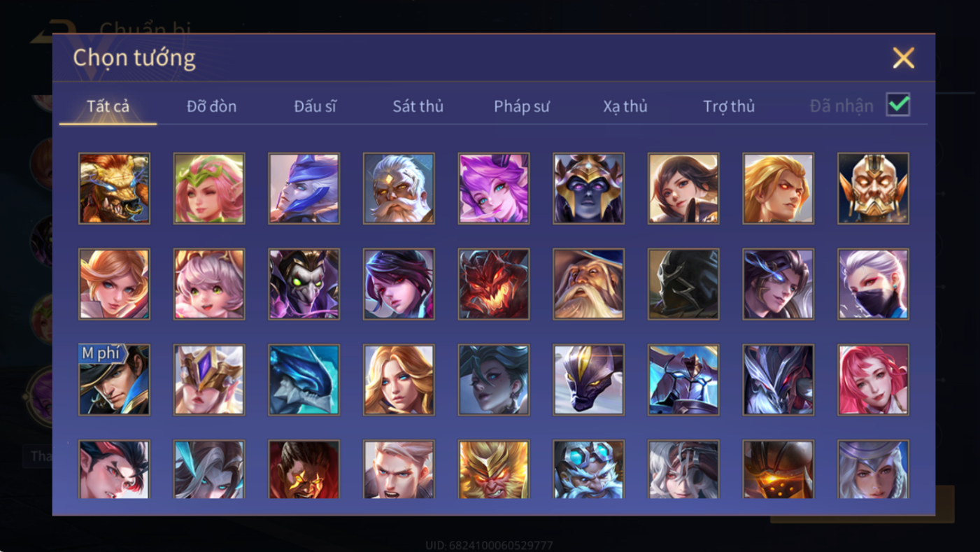Close the Chọn tướng dialog
Viewport: 980px width, 552px height.
coord(903,58)
